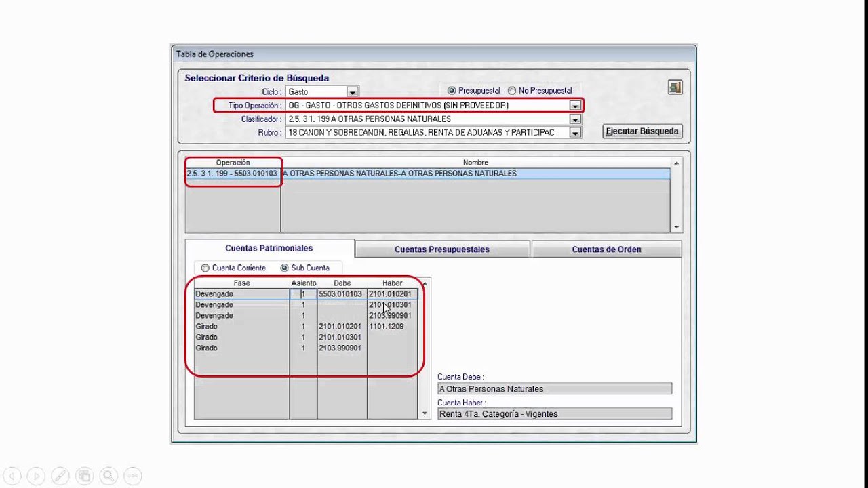Click the Haber column header
Image resolution: width=868 pixels, height=488 pixels.
(x=393, y=283)
